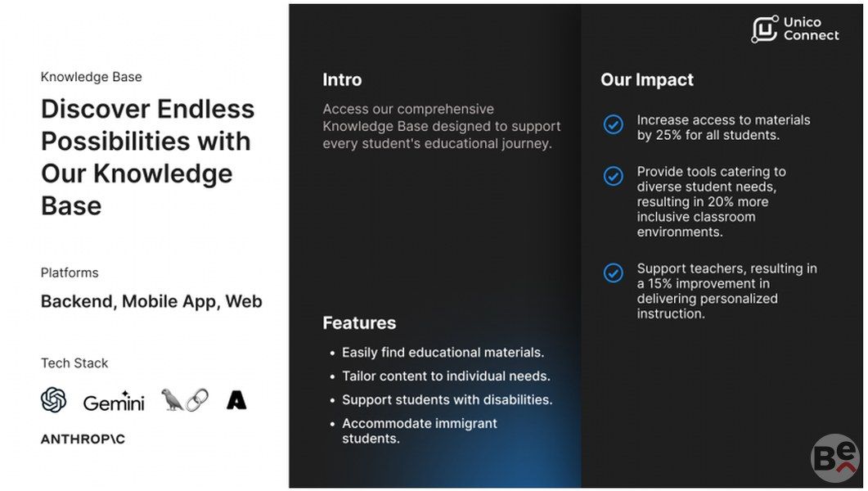This screenshot has width=868, height=491.
Task: Click the Intro heading
Action: coord(342,79)
